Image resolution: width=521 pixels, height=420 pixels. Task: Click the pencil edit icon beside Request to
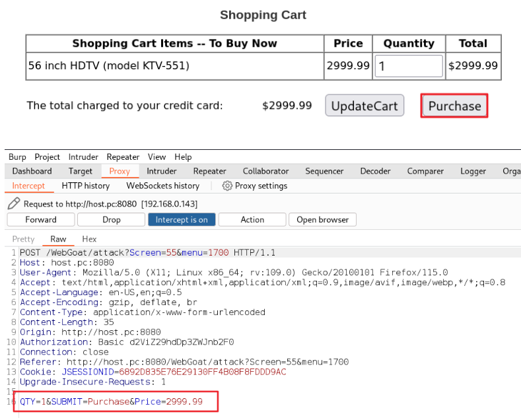(x=14, y=203)
